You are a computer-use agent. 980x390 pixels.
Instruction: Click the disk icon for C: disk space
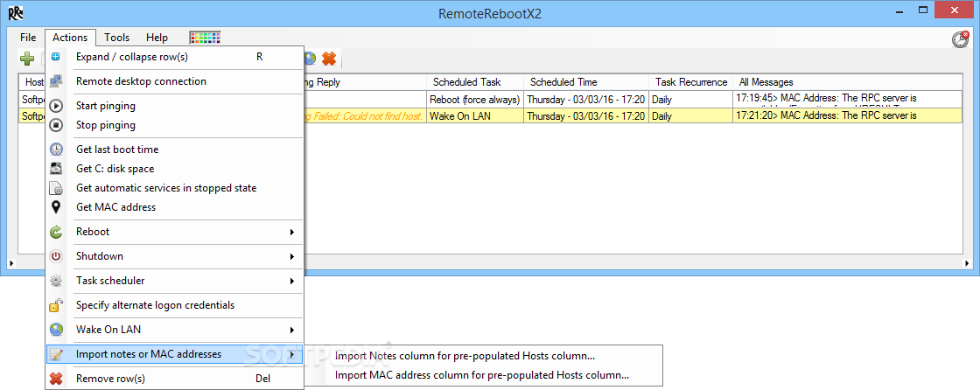point(56,169)
